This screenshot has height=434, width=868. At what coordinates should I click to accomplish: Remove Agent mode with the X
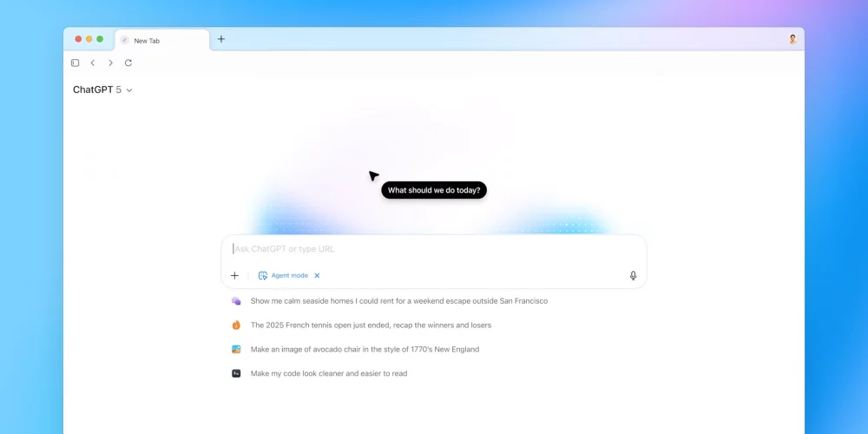[317, 276]
